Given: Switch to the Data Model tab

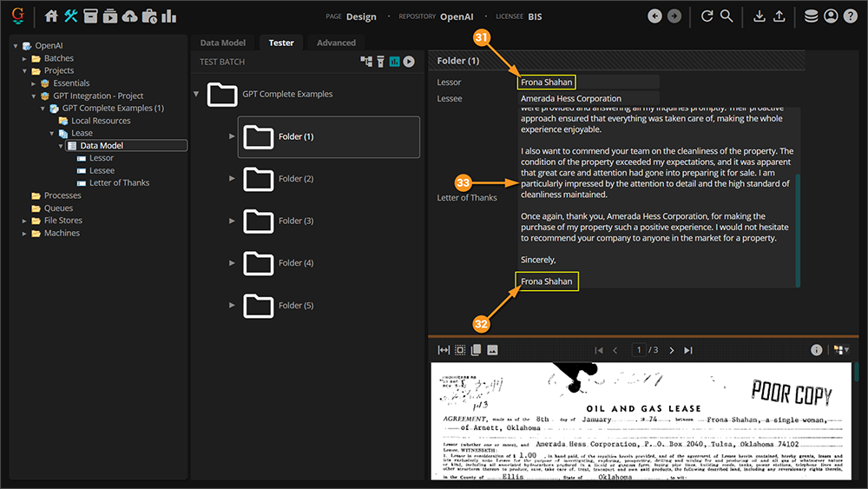Looking at the screenshot, I should click(x=222, y=43).
